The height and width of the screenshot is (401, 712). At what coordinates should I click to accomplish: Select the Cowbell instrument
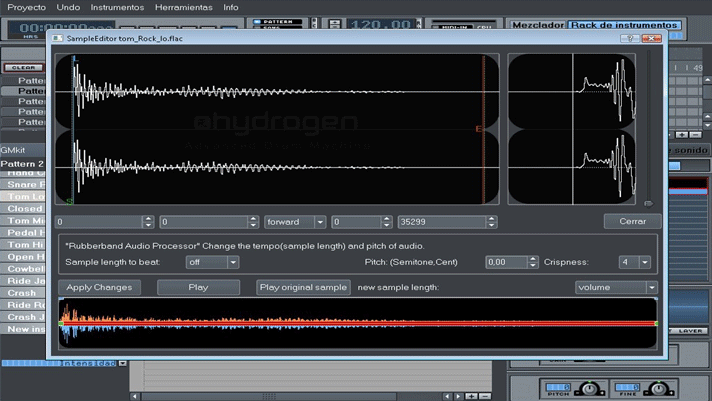(23, 268)
